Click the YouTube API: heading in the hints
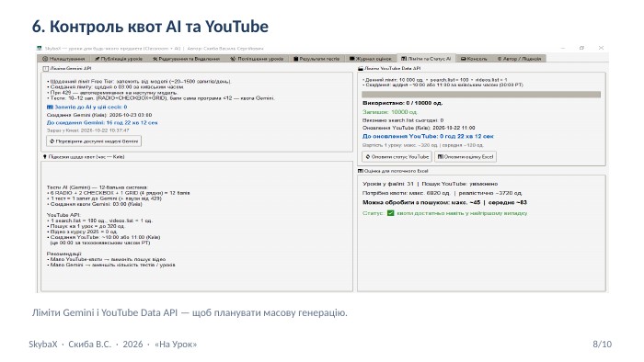The image size is (644, 362). point(63,215)
